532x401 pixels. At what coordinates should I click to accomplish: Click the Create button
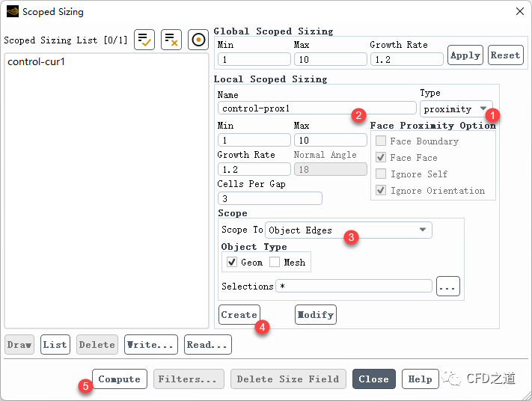point(239,314)
